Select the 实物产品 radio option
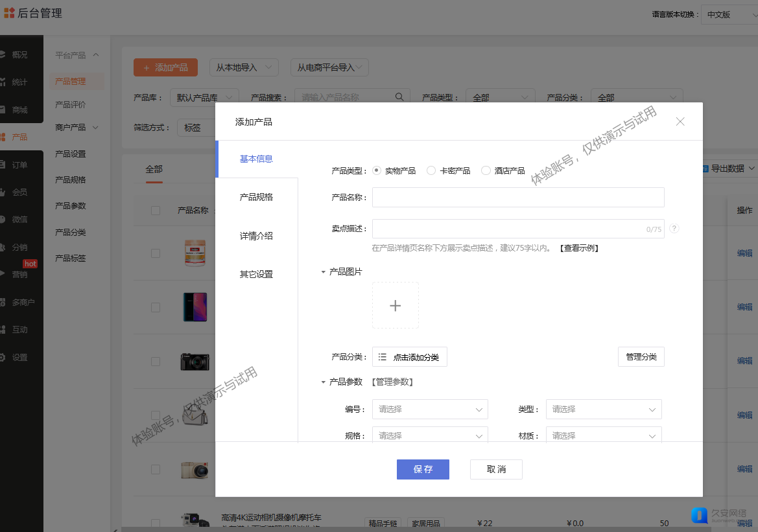The height and width of the screenshot is (532, 758). [377, 170]
